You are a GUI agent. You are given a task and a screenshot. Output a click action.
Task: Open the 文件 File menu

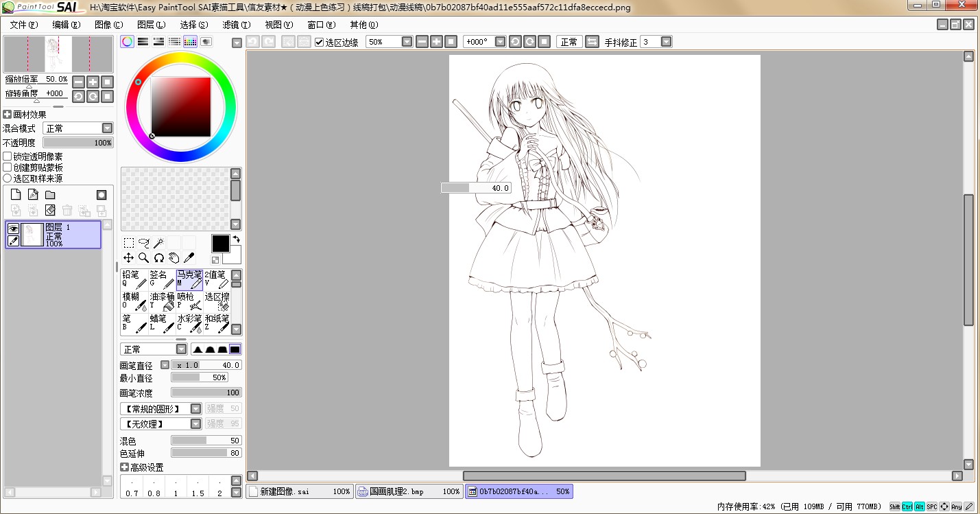24,25
